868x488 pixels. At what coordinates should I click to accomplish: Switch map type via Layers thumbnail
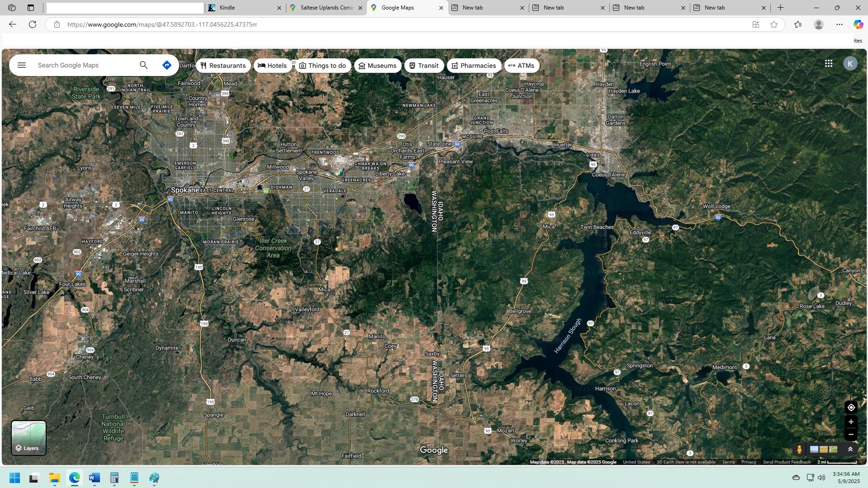[28, 438]
